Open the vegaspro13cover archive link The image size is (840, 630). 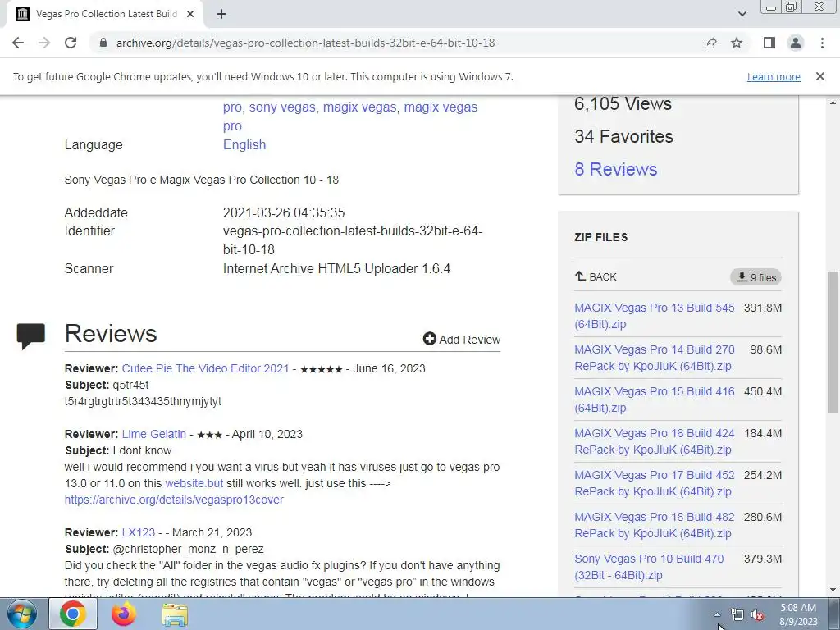[174, 500]
